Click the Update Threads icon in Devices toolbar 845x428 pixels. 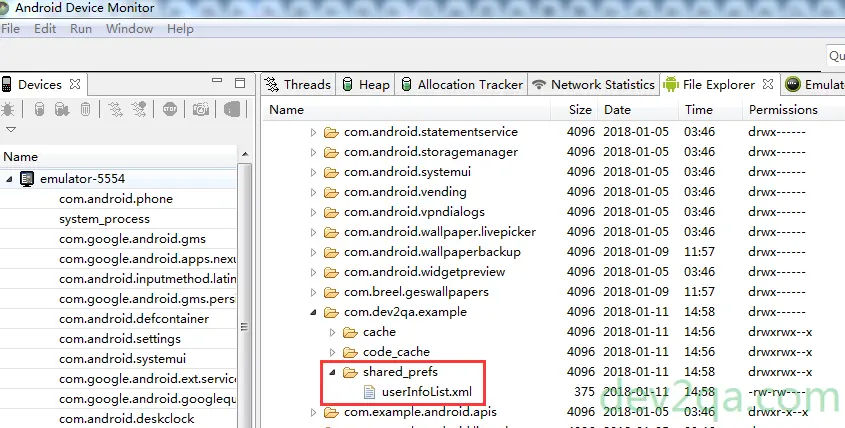pos(115,109)
